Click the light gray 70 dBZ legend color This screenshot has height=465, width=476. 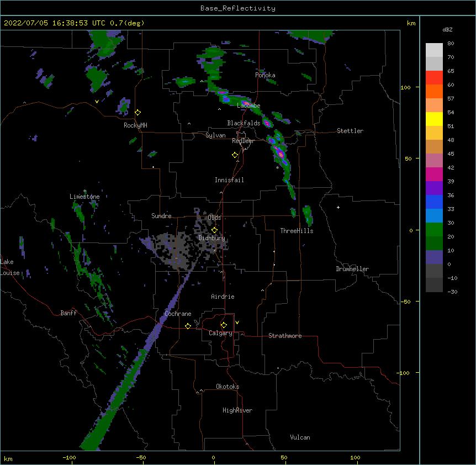click(x=434, y=50)
